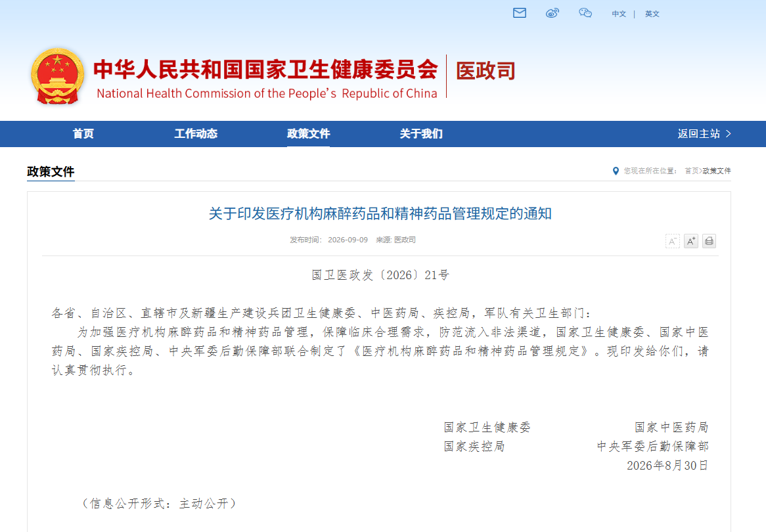
Task: Click the national emblem logo
Action: [58, 76]
